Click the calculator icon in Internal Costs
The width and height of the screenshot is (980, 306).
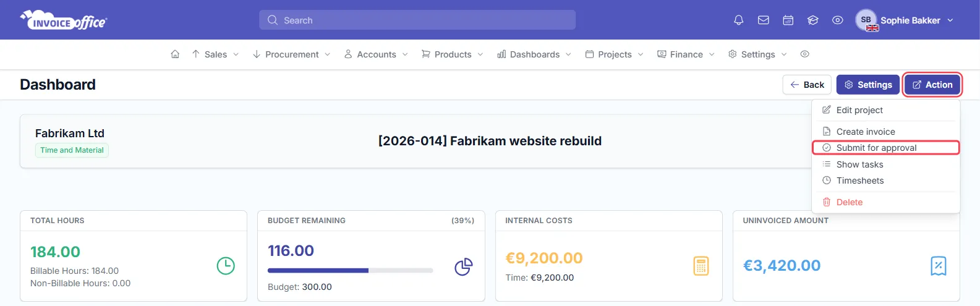pyautogui.click(x=701, y=266)
